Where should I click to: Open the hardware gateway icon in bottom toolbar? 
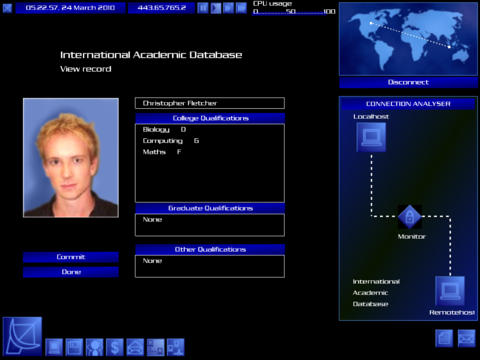(54, 347)
